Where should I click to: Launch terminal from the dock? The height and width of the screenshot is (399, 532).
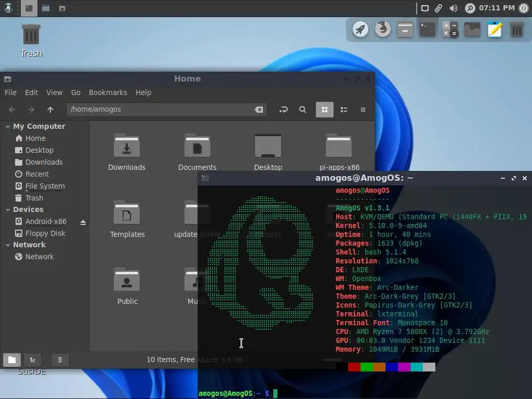pyautogui.click(x=427, y=30)
